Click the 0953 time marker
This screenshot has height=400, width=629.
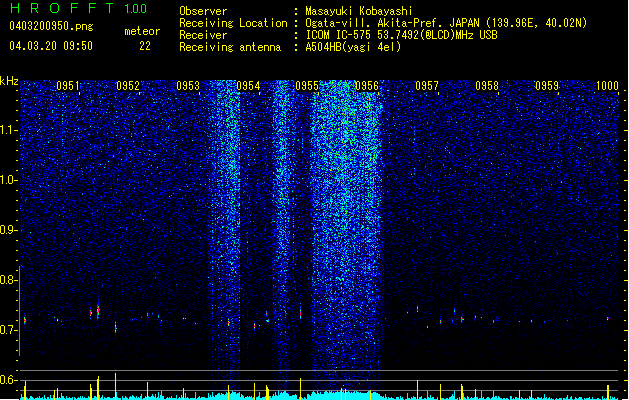(188, 86)
